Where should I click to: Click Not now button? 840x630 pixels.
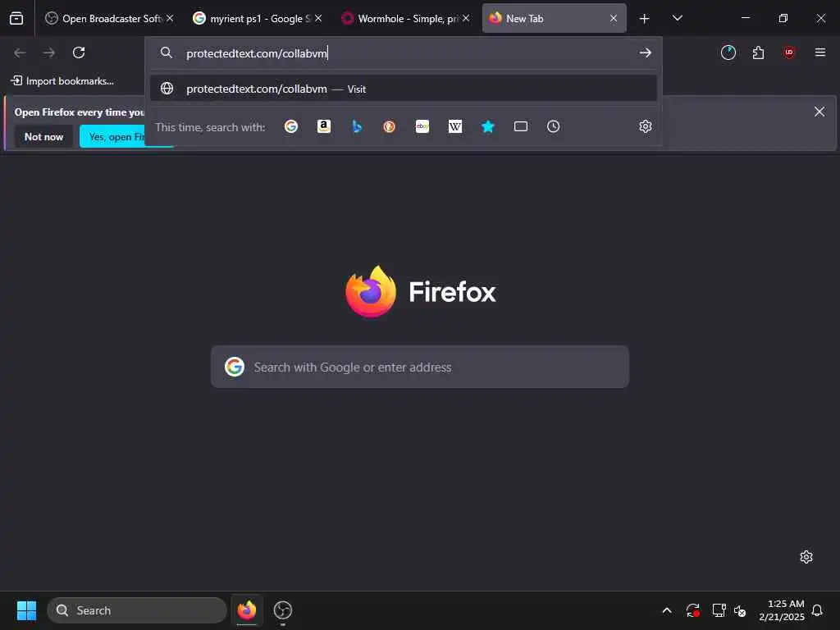(43, 137)
